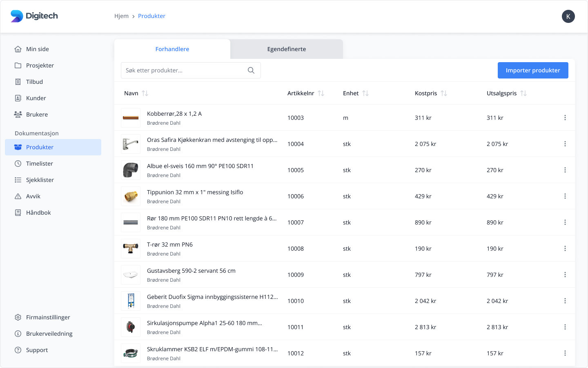This screenshot has width=588, height=368.
Task: Open options menu for Skruklammer row
Action: (x=565, y=353)
